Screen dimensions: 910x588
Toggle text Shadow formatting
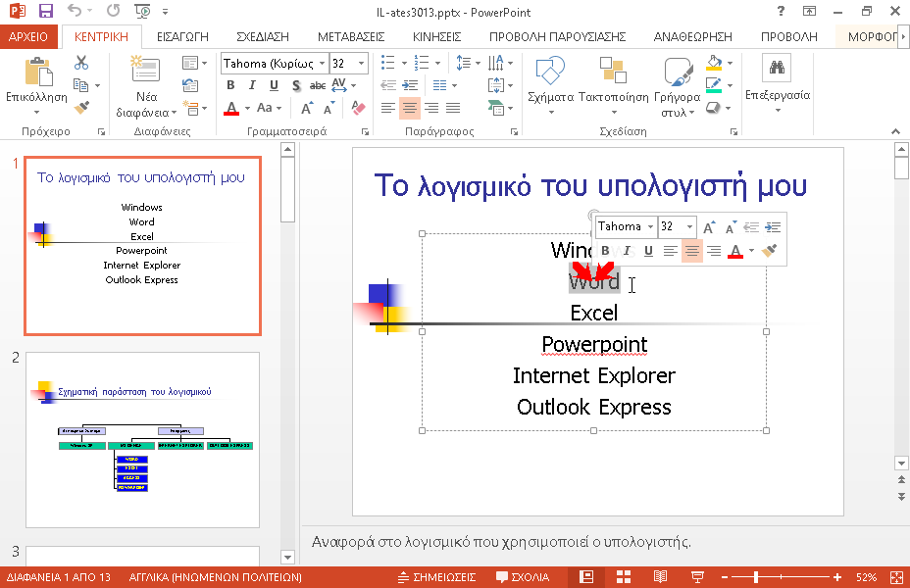point(296,86)
